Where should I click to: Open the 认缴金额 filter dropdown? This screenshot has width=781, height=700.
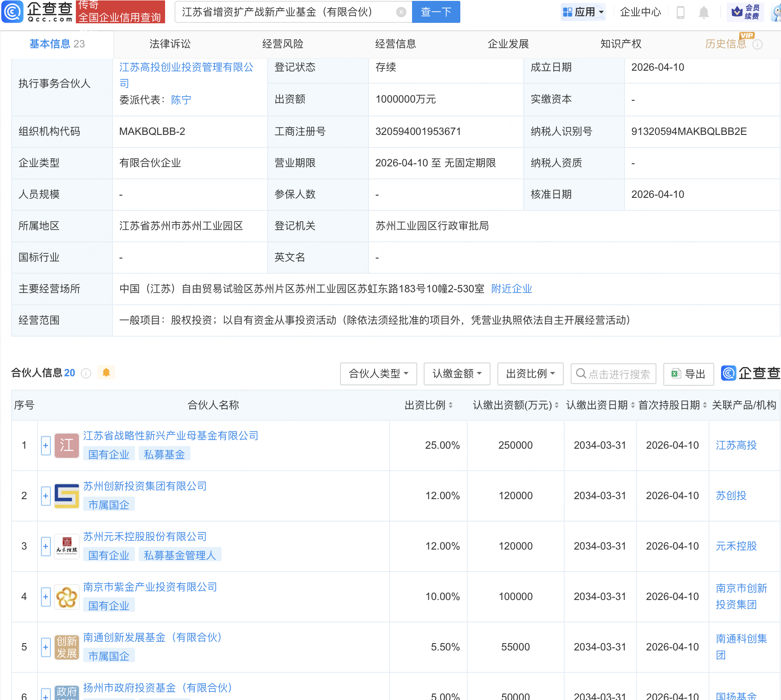click(x=456, y=374)
